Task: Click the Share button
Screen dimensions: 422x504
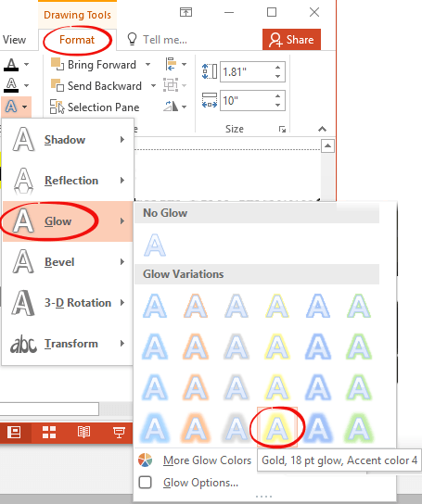Action: 291,40
